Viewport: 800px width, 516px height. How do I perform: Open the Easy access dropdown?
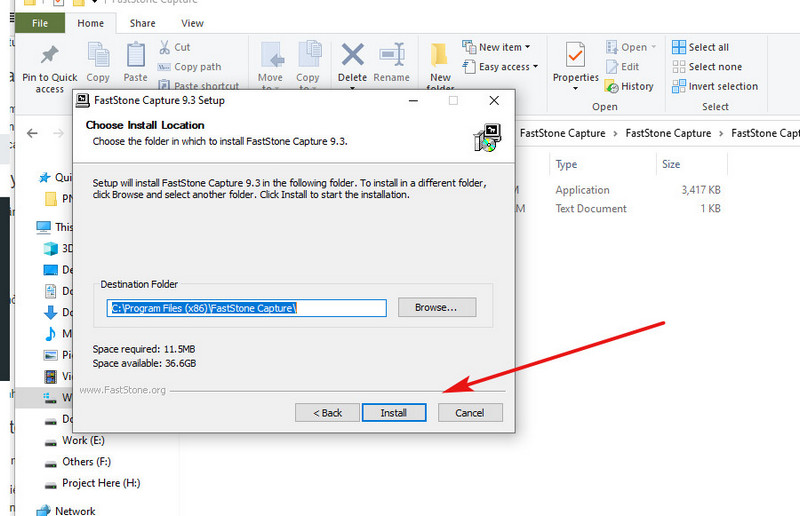(x=500, y=67)
